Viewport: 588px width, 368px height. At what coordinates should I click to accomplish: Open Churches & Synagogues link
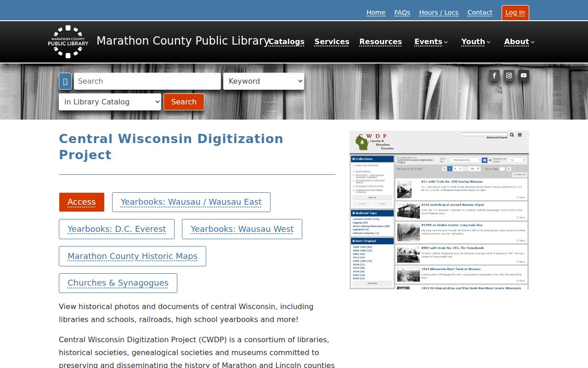(118, 283)
